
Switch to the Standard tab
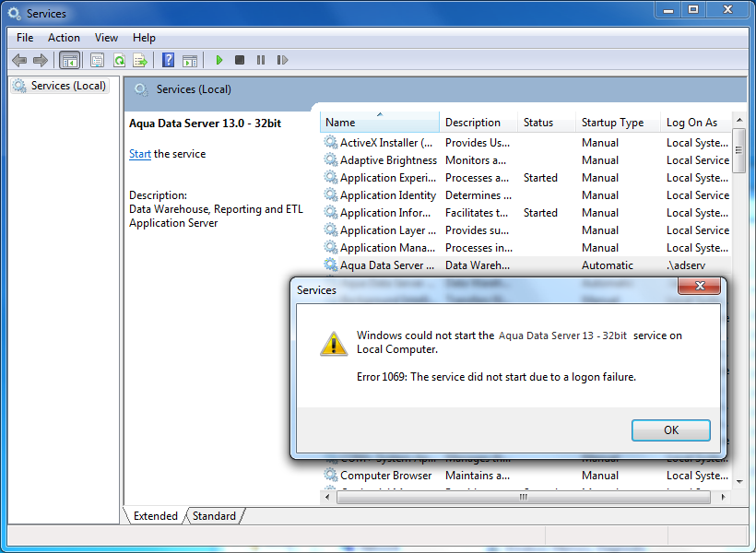[x=214, y=516]
